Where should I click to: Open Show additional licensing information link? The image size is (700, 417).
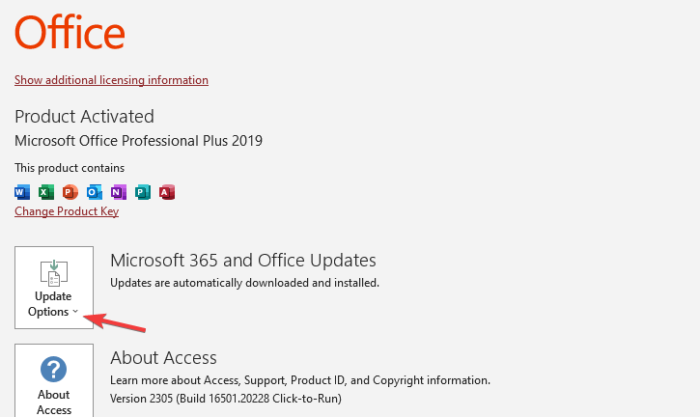pos(111,80)
